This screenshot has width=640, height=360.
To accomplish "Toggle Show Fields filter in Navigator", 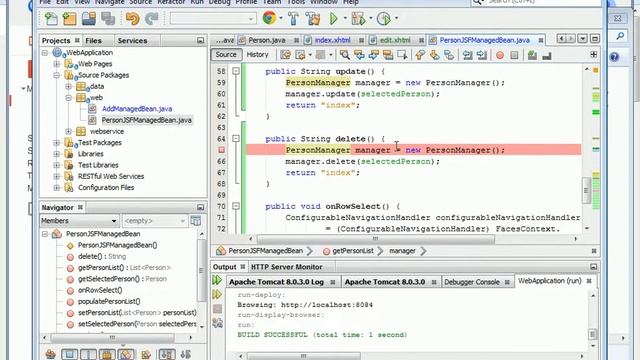I will (69, 354).
